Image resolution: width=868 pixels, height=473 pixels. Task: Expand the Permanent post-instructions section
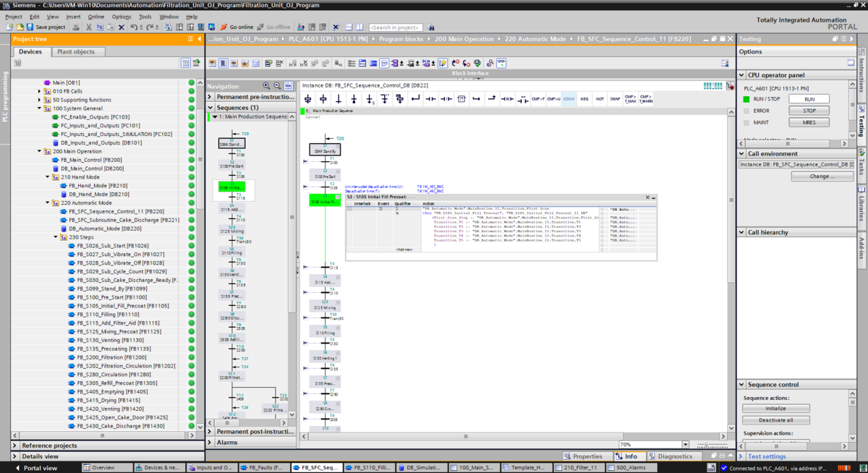point(211,432)
